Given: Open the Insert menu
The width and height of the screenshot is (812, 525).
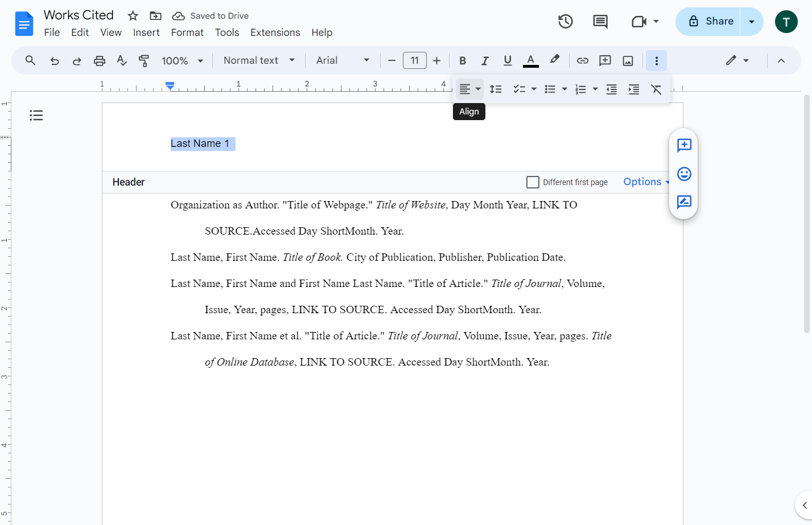Looking at the screenshot, I should point(146,32).
